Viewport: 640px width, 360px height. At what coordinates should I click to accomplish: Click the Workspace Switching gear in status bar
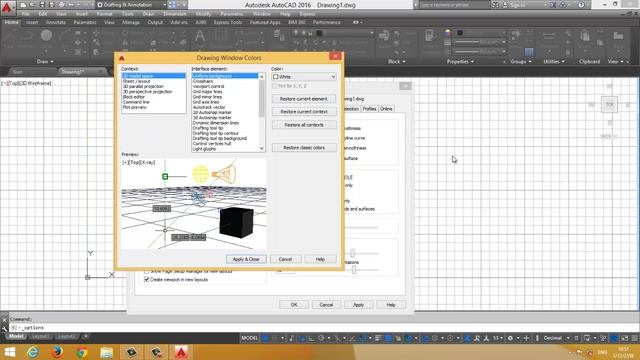(x=510, y=338)
